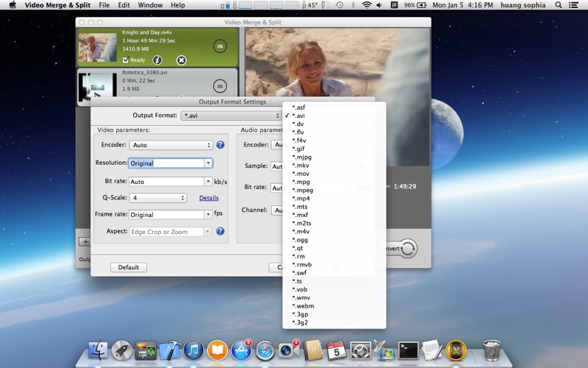Open the Help menu
The width and height of the screenshot is (588, 368).
178,5
